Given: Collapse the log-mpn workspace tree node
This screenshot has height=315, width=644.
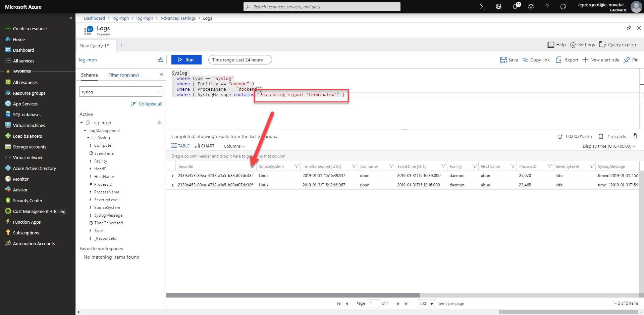Looking at the screenshot, I should (82, 123).
